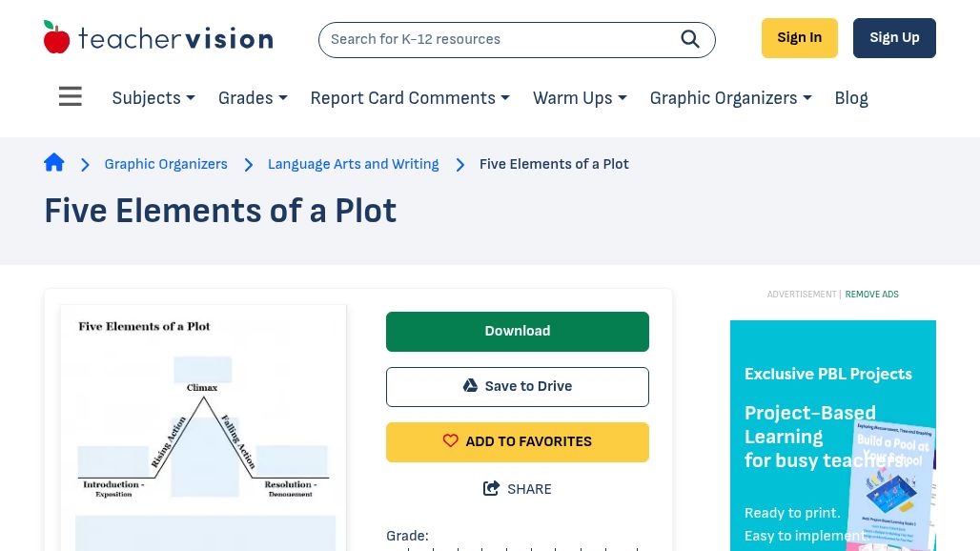This screenshot has width=980, height=551.
Task: Open the Graphic Organizers nav menu
Action: (730, 98)
